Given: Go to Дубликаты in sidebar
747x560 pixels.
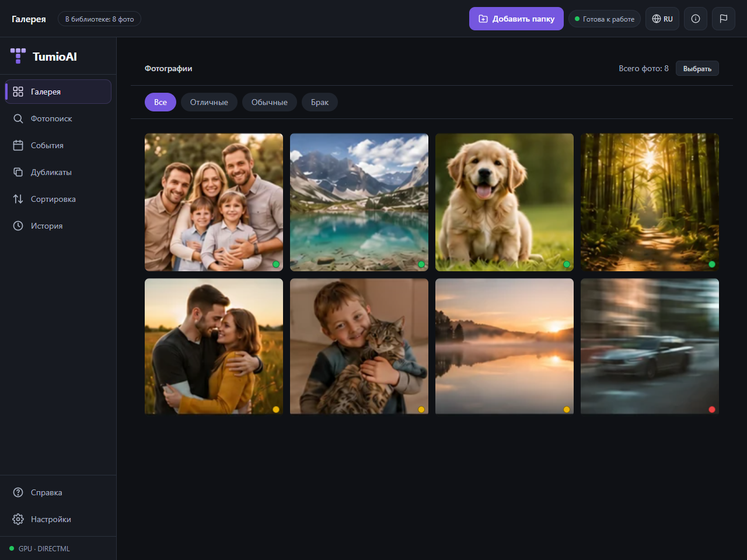Looking at the screenshot, I should (x=58, y=172).
